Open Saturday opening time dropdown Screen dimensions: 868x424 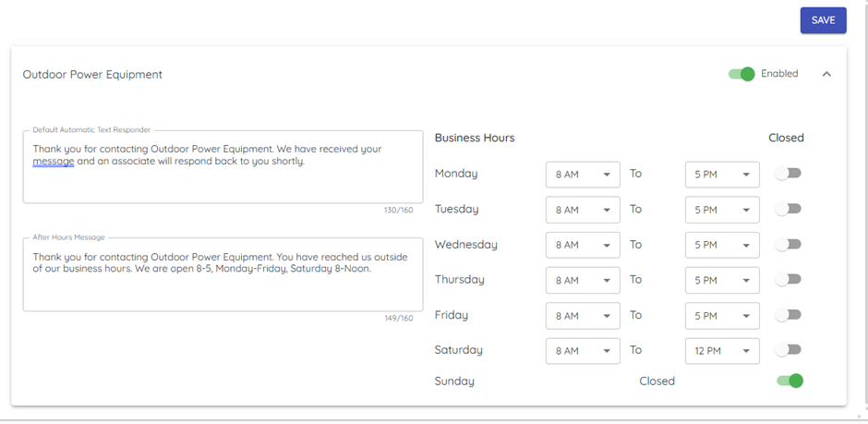(x=583, y=351)
